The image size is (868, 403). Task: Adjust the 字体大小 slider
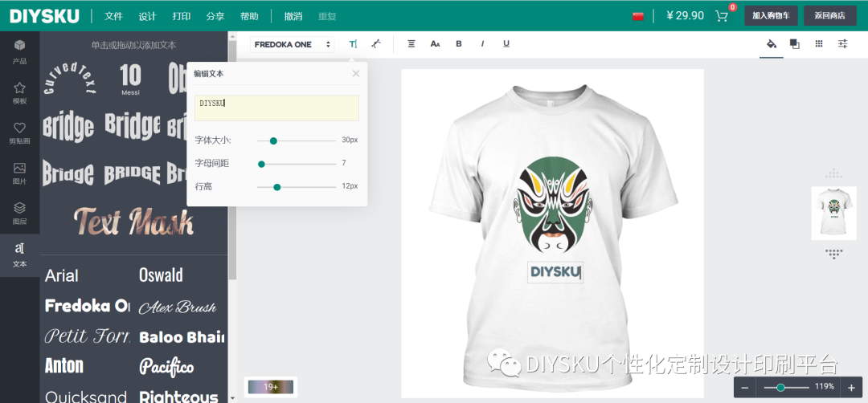(x=297, y=140)
